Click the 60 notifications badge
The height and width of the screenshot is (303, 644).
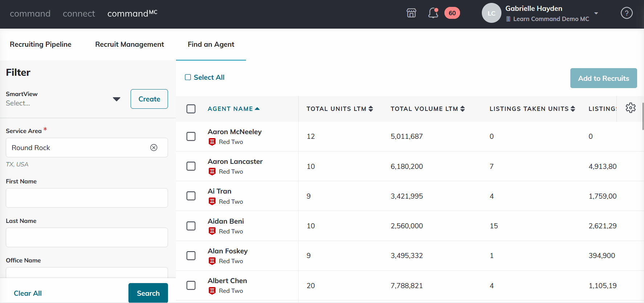[x=452, y=13]
